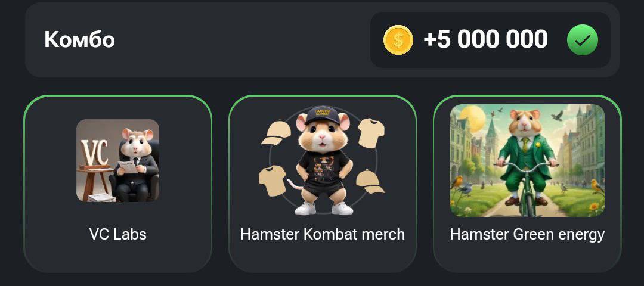Tap the +5 000 000 reward amount
The height and width of the screenshot is (286, 644).
click(485, 39)
